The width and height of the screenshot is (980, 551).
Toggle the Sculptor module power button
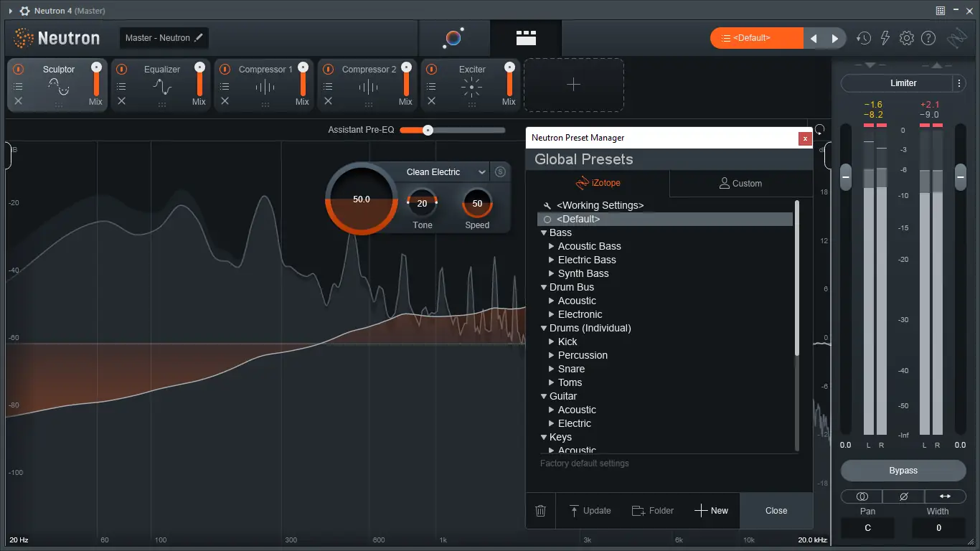coord(18,70)
